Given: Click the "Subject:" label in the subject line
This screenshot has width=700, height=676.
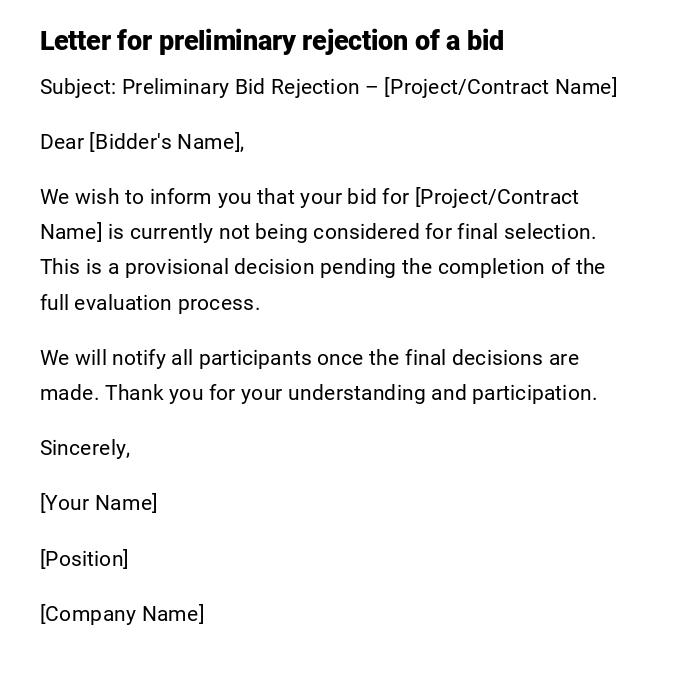Looking at the screenshot, I should click(78, 87).
